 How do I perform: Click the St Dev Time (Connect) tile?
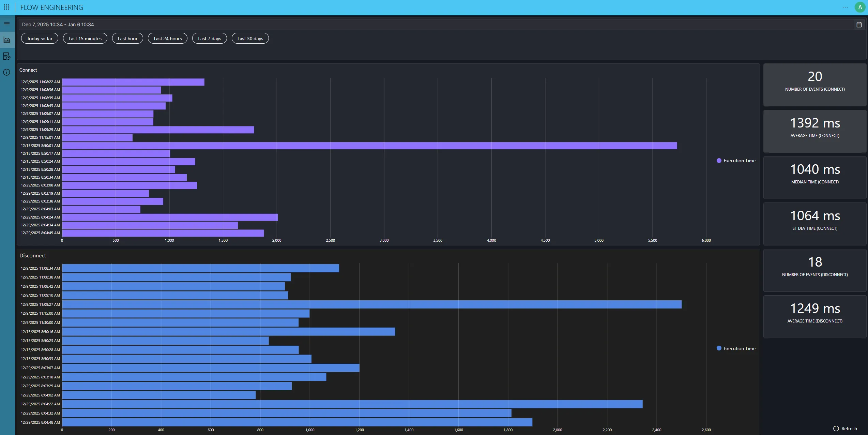(815, 224)
